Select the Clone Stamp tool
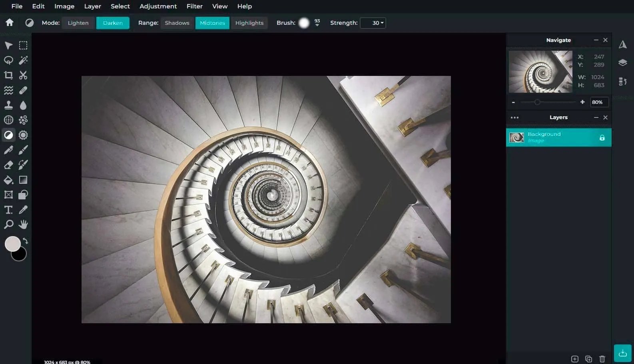634x364 pixels. (x=8, y=105)
